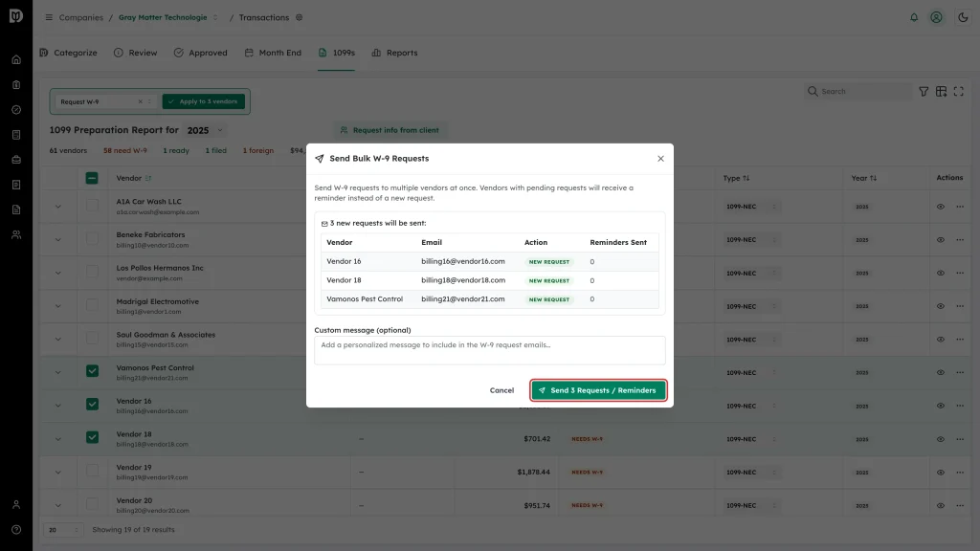
Task: Clear the Request W-9 selection
Action: tap(140, 101)
